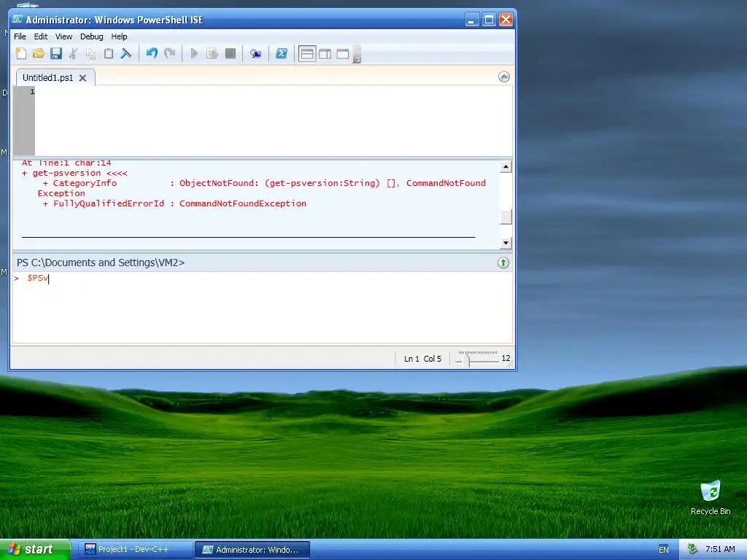Click the 'CategoryInfo' error line
747x560 pixels.
264,183
